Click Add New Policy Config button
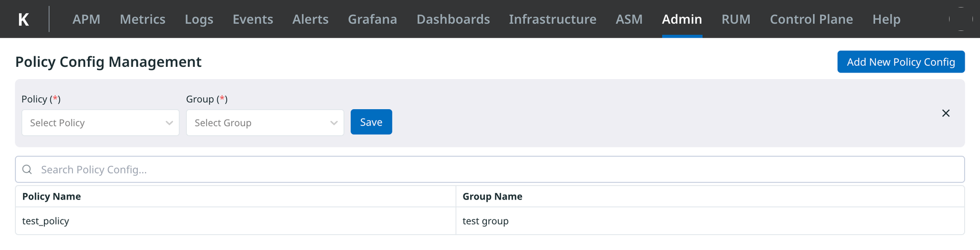This screenshot has height=250, width=980. 900,62
